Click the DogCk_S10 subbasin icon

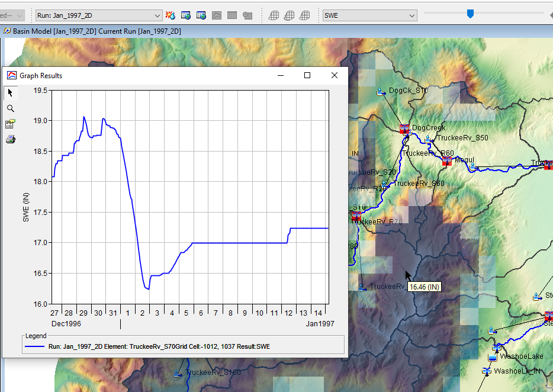pyautogui.click(x=381, y=92)
